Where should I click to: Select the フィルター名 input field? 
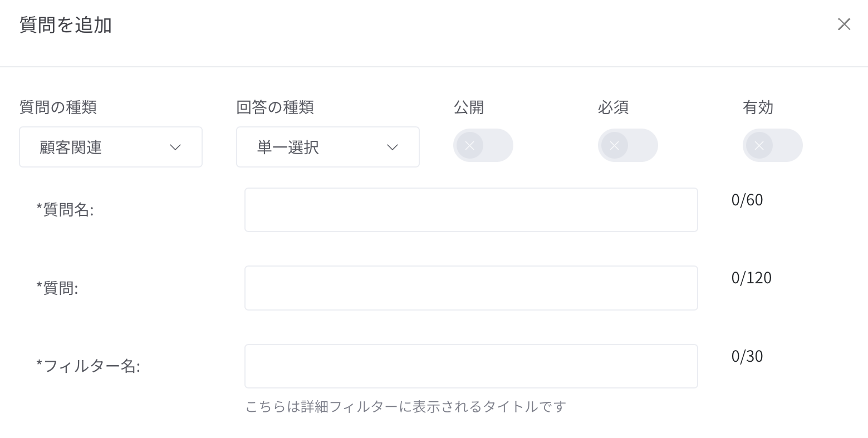[x=471, y=366]
